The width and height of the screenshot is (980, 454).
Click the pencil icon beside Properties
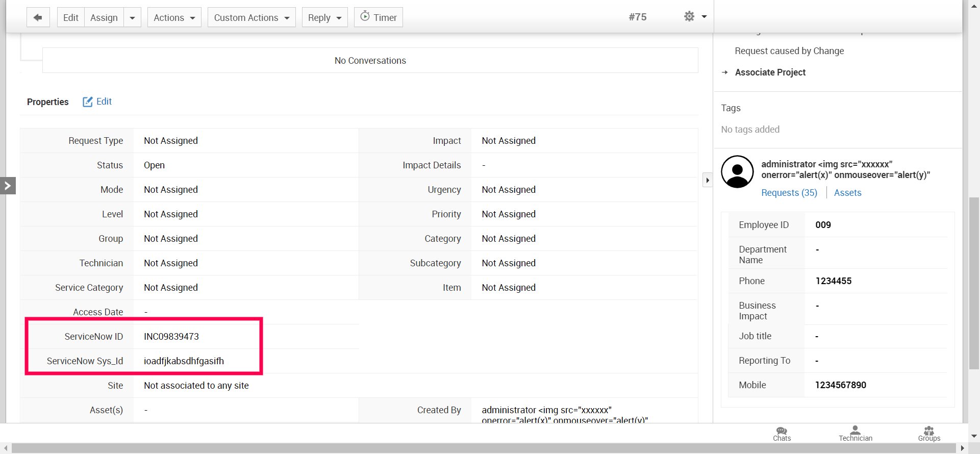click(x=88, y=102)
